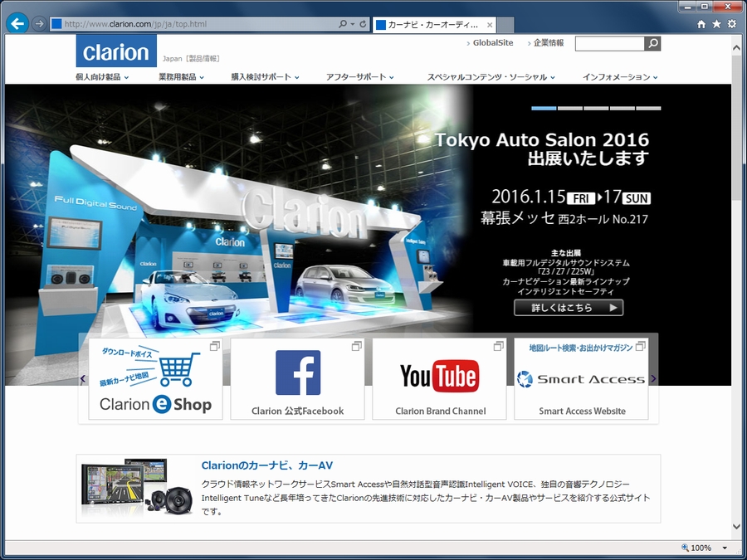Open the Clarionのカーナビ、カーAV heading link
The height and width of the screenshot is (560, 747).
[x=266, y=465]
